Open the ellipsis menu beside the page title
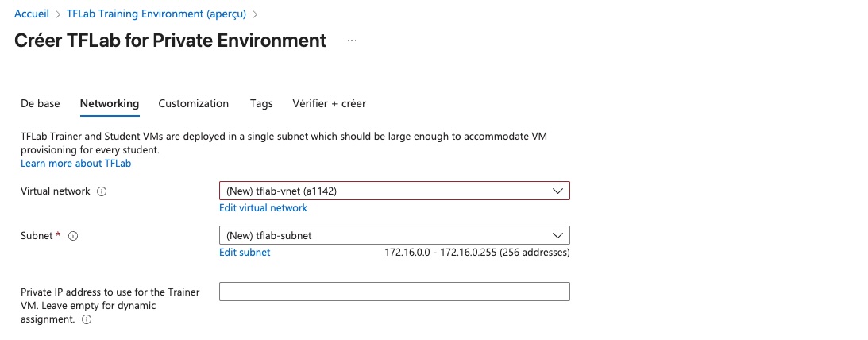Viewport: 868px width, 340px height. click(351, 41)
